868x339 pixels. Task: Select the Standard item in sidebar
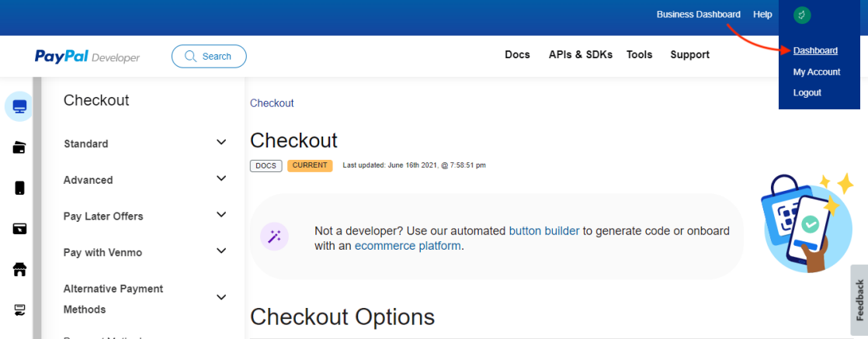pyautogui.click(x=86, y=144)
